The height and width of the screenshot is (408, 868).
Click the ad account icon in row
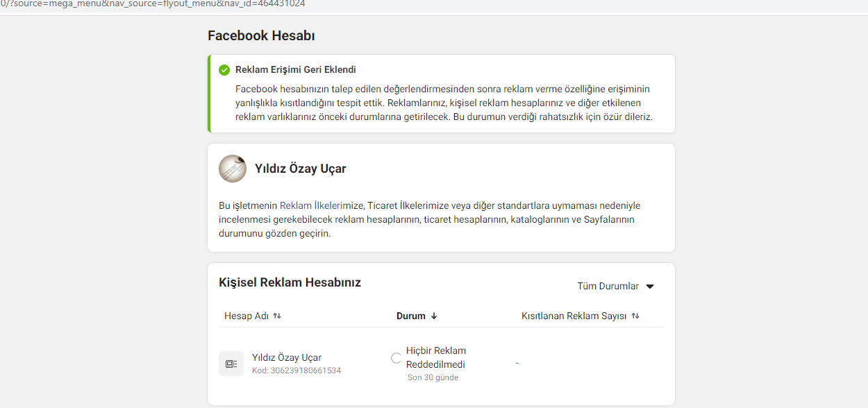click(x=231, y=364)
